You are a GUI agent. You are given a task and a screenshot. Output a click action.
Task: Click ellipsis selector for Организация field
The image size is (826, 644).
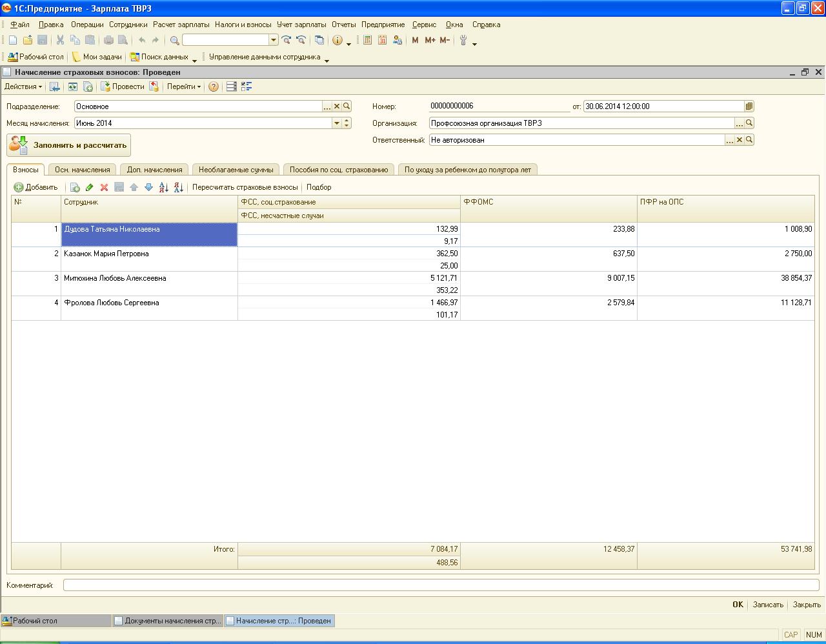pyautogui.click(x=740, y=123)
